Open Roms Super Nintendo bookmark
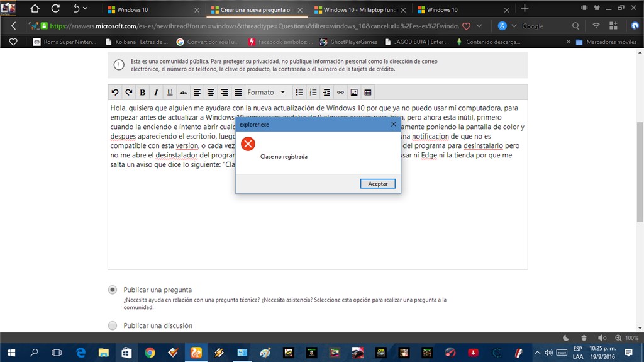The image size is (644, 362). (x=65, y=42)
